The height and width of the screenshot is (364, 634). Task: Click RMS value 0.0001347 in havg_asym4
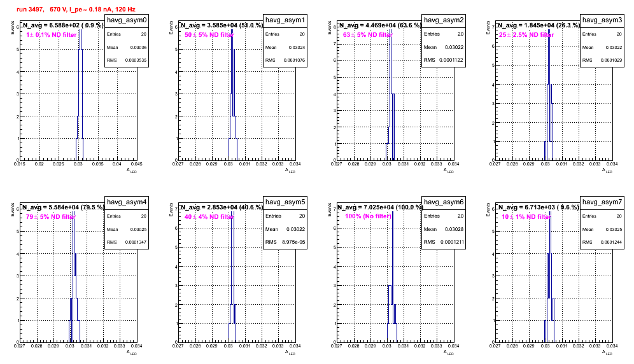point(136,242)
